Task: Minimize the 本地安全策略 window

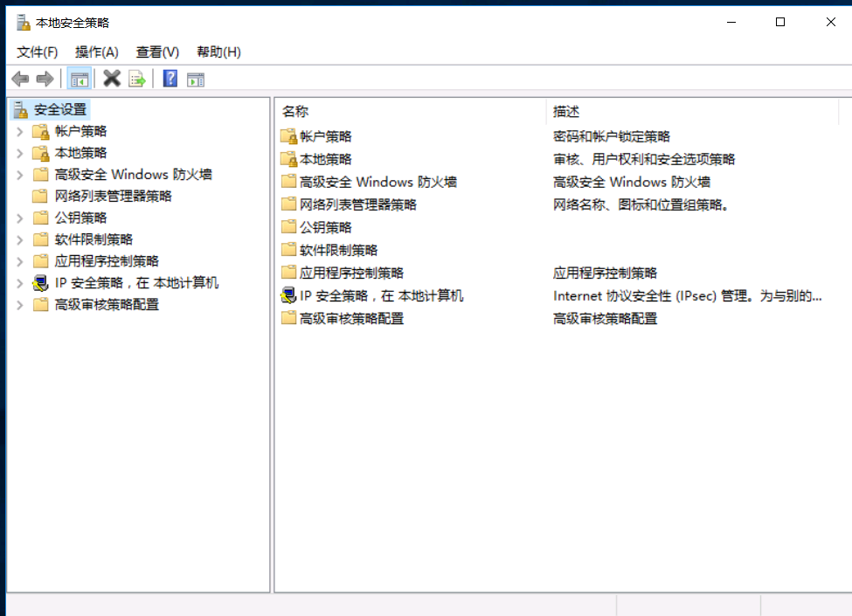Action: click(x=731, y=22)
